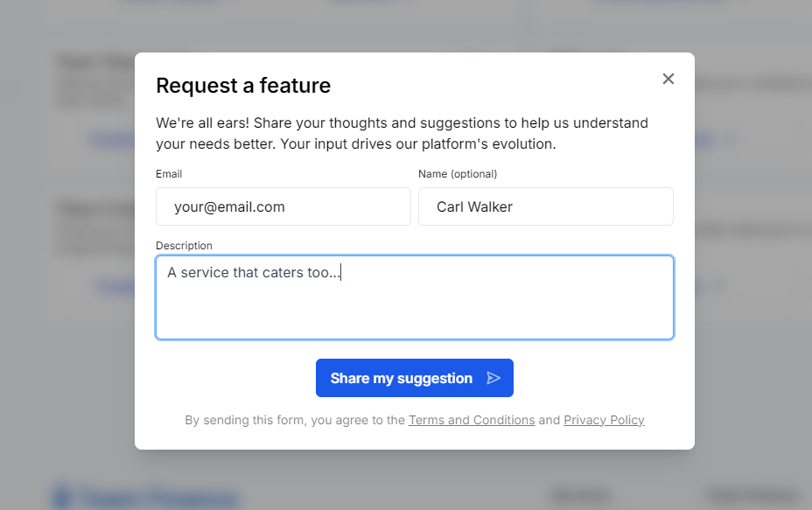Click the blurred Team Finance heading text
This screenshot has height=510, width=812.
157,497
